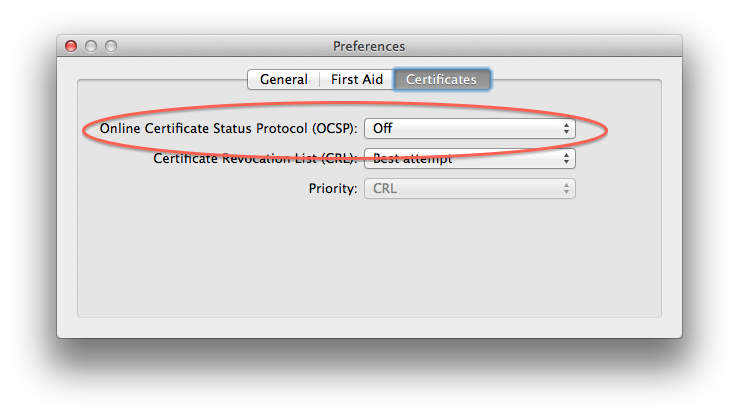Click the greyed CRL value in Priority
The height and width of the screenshot is (417, 739).
385,188
